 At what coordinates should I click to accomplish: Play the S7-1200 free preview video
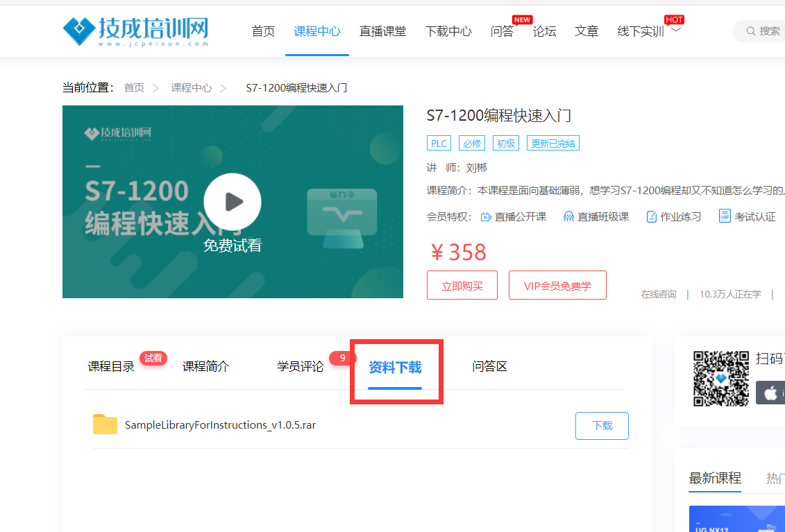[233, 202]
